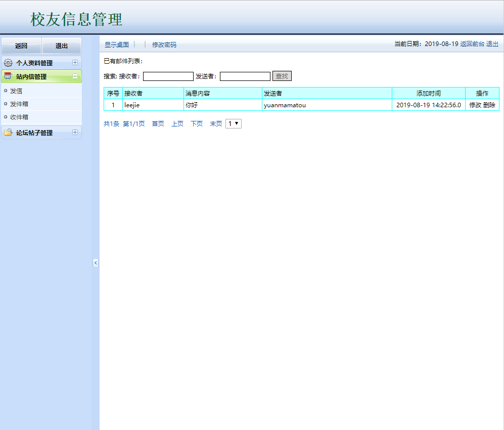The width and height of the screenshot is (504, 430).
Task: Collapse the left sidebar with the arrow handle
Action: click(x=96, y=263)
